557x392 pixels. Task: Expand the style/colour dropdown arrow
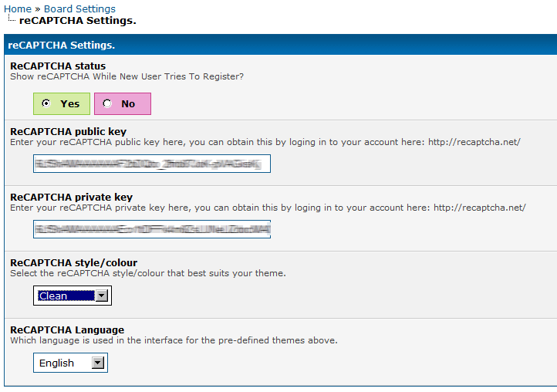[103, 296]
